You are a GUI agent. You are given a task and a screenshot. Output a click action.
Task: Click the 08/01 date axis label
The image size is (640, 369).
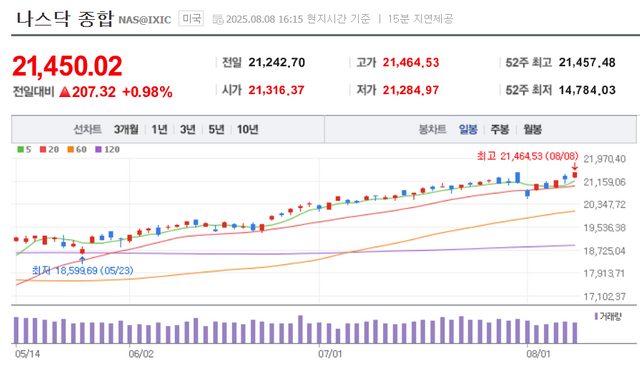pos(538,354)
